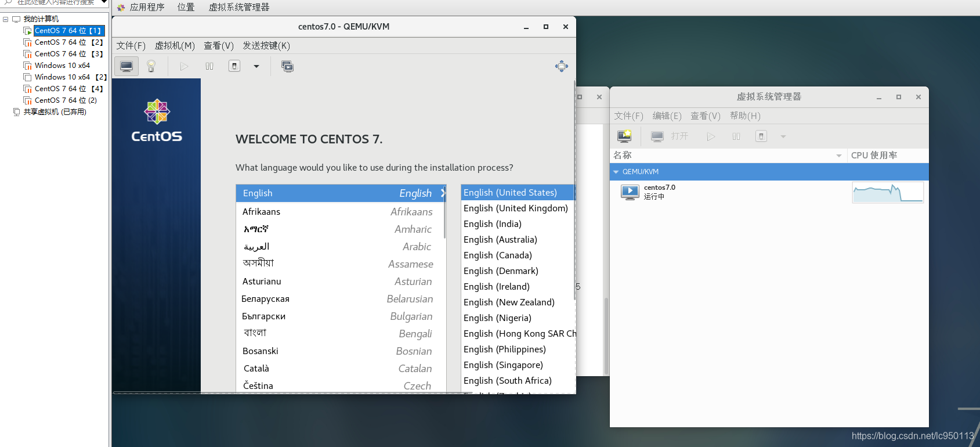Click the open console monitor icon in manager
Image resolution: width=980 pixels, height=447 pixels.
pyautogui.click(x=657, y=136)
